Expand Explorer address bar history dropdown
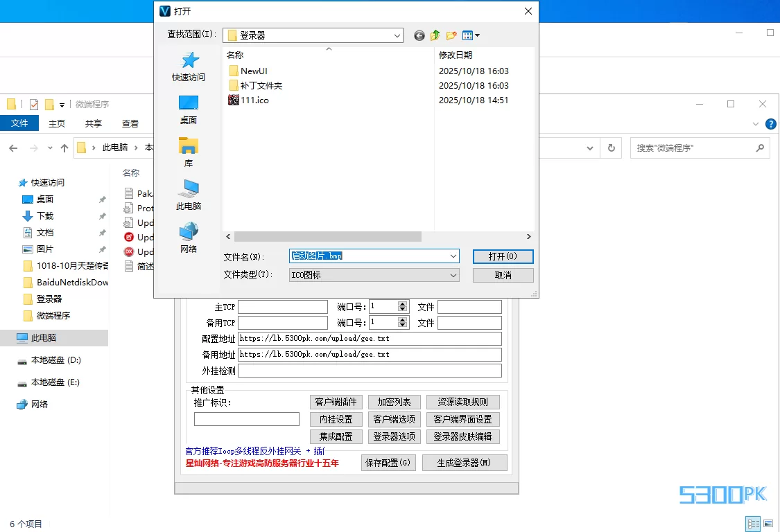Screen dimensions: 780x532 pyautogui.click(x=590, y=148)
